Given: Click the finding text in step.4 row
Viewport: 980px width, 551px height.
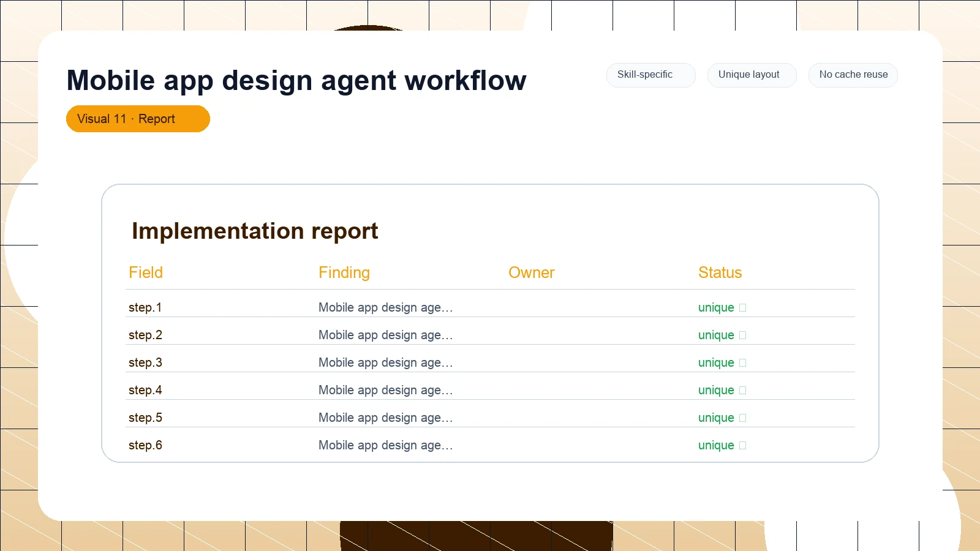Looking at the screenshot, I should 386,390.
